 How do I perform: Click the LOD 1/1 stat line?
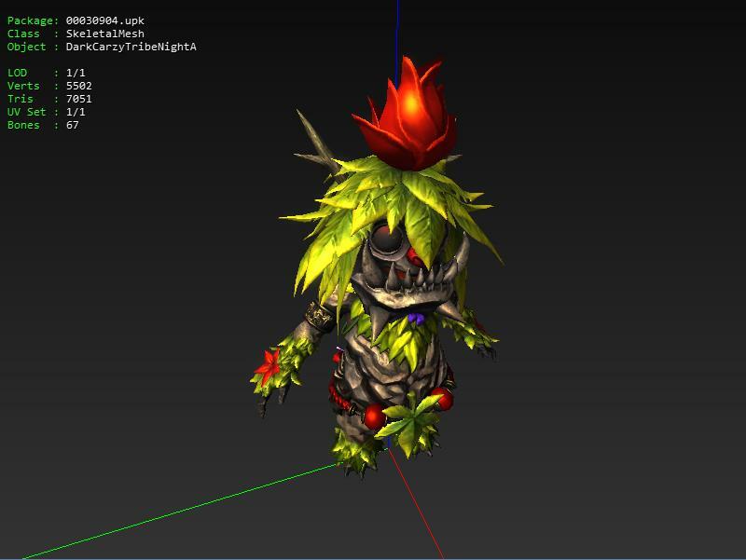(47, 73)
